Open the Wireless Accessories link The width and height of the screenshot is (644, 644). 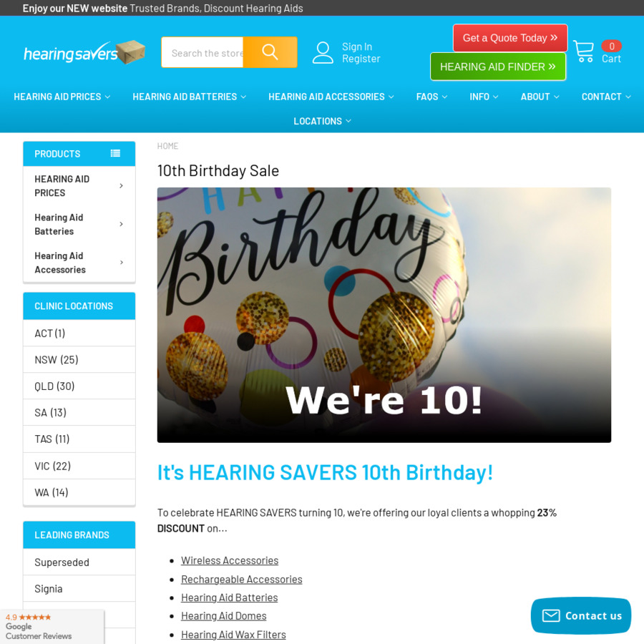pyautogui.click(x=230, y=560)
